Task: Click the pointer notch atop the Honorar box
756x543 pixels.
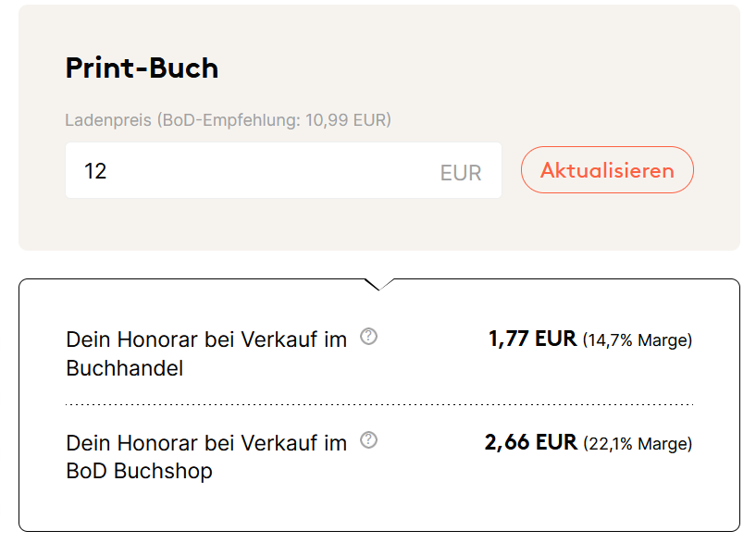Action: 378,283
